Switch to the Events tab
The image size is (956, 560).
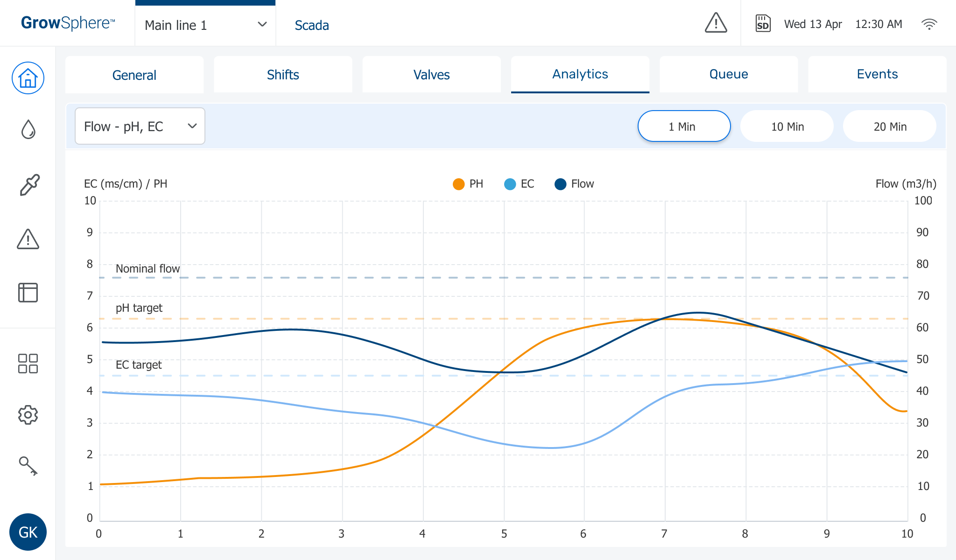point(877,74)
